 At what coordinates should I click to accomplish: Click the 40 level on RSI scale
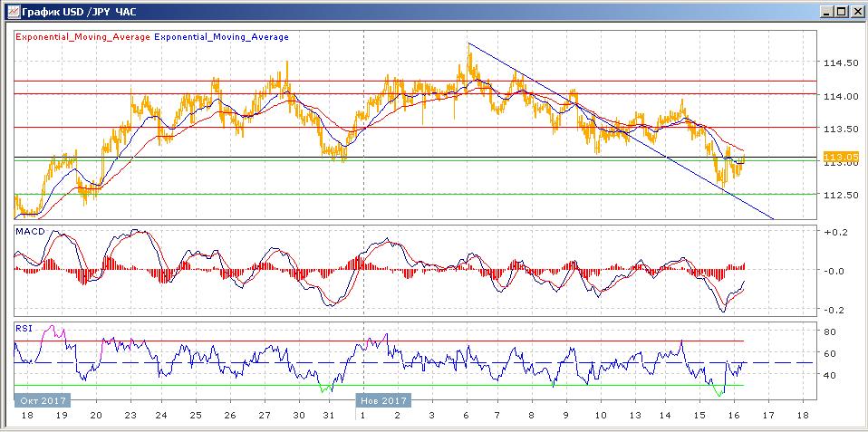pos(828,375)
